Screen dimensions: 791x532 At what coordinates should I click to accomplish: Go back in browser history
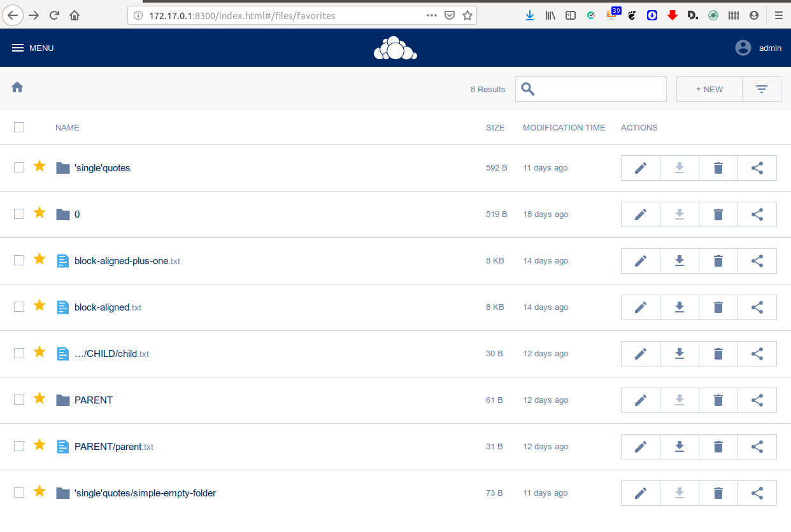click(x=13, y=15)
